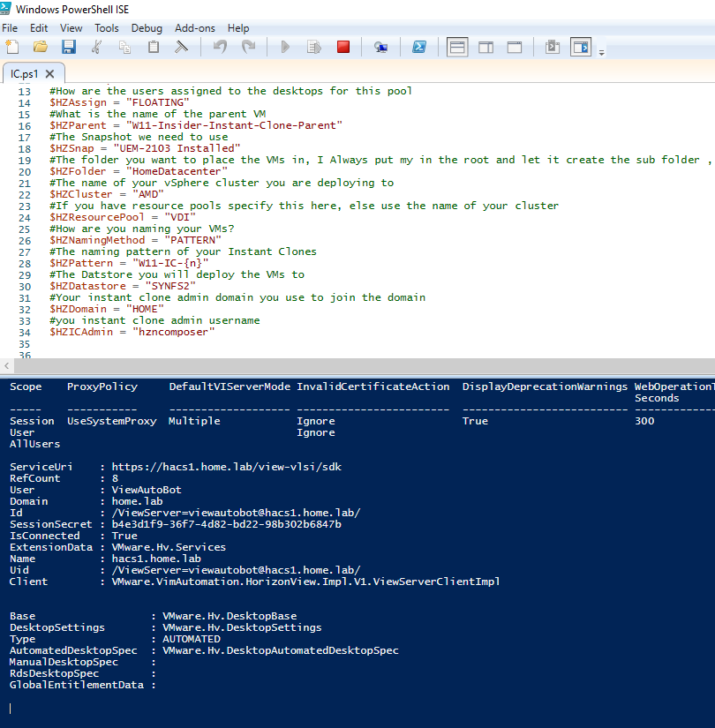715x728 pixels.
Task: Click "UEM-2103 Installed" snapshot string
Action: [x=177, y=148]
